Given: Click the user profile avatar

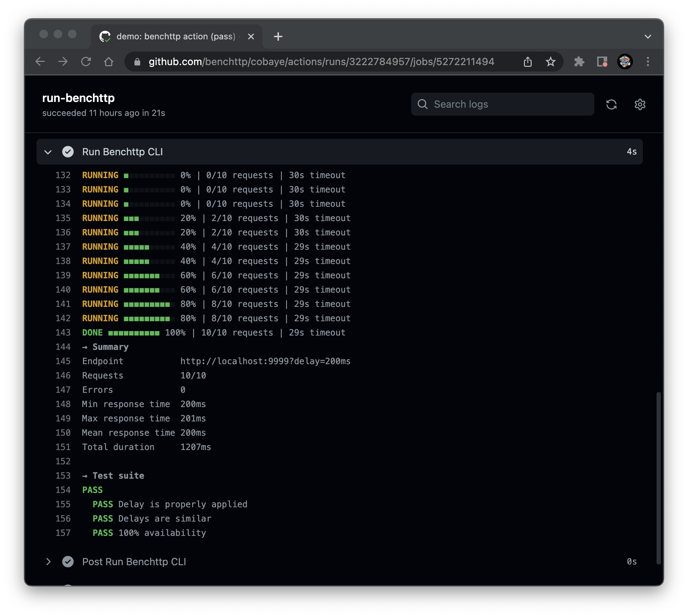Looking at the screenshot, I should pos(625,62).
